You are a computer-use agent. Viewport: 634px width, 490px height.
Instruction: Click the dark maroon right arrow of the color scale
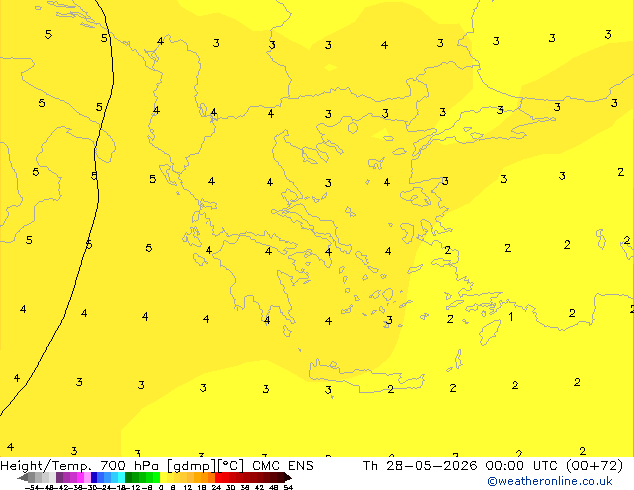288,477
